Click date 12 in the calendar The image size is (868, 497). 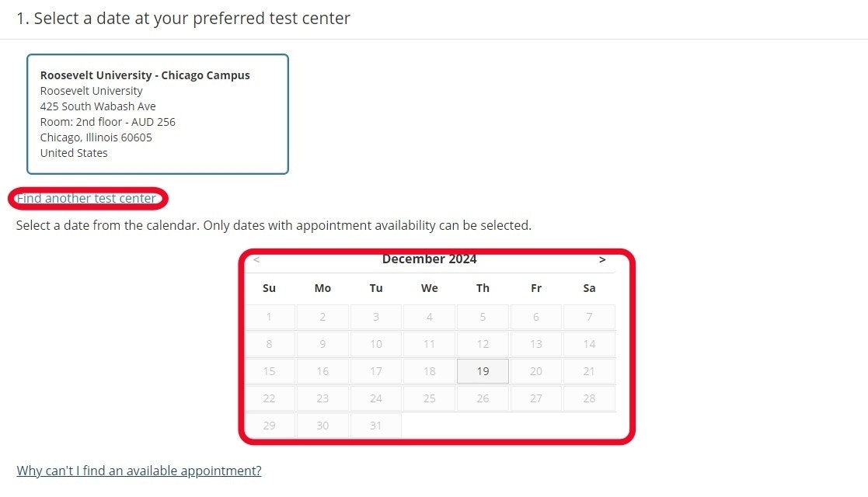point(483,344)
